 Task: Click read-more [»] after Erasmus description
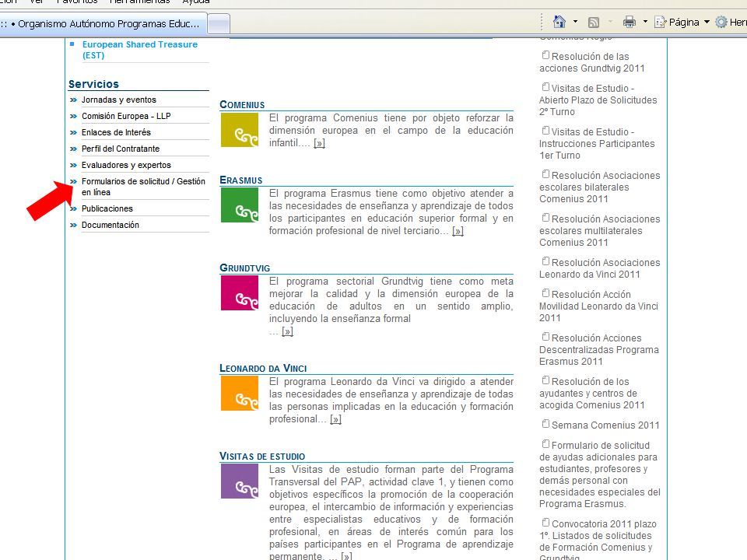pyautogui.click(x=458, y=231)
